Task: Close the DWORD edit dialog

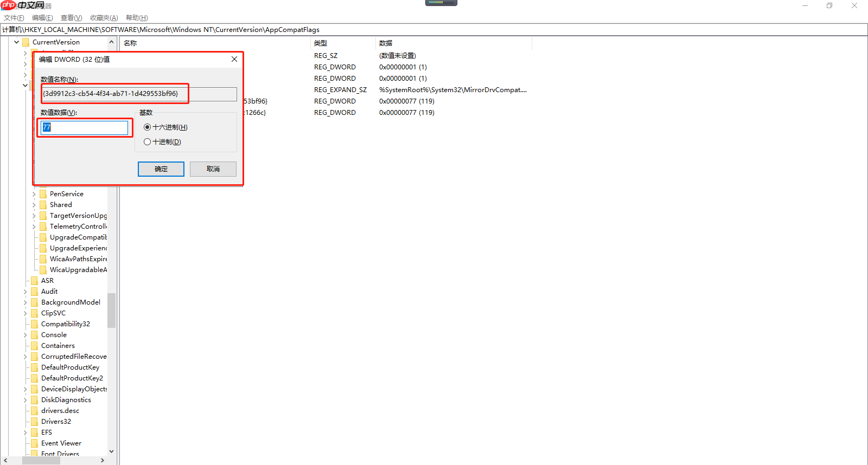Action: 234,59
